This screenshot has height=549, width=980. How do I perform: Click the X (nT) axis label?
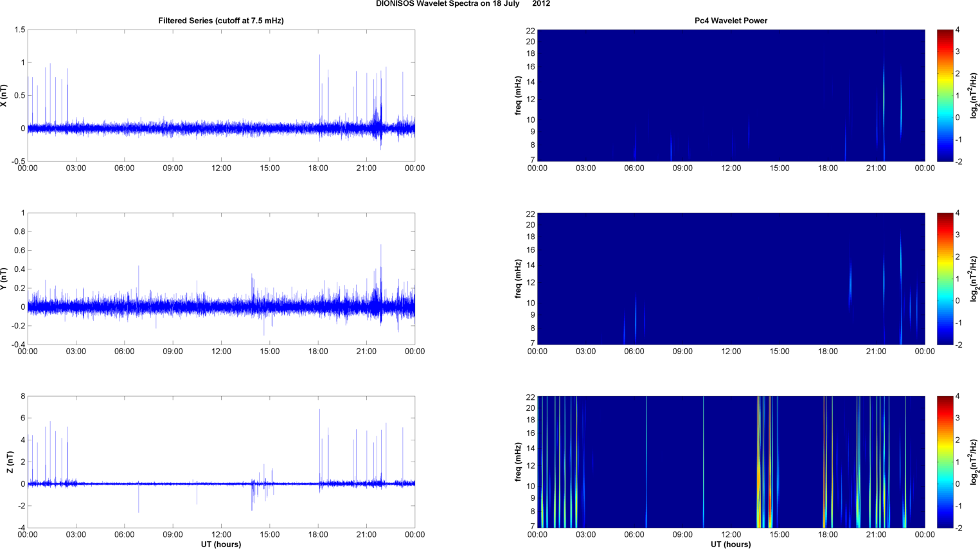(x=4, y=95)
